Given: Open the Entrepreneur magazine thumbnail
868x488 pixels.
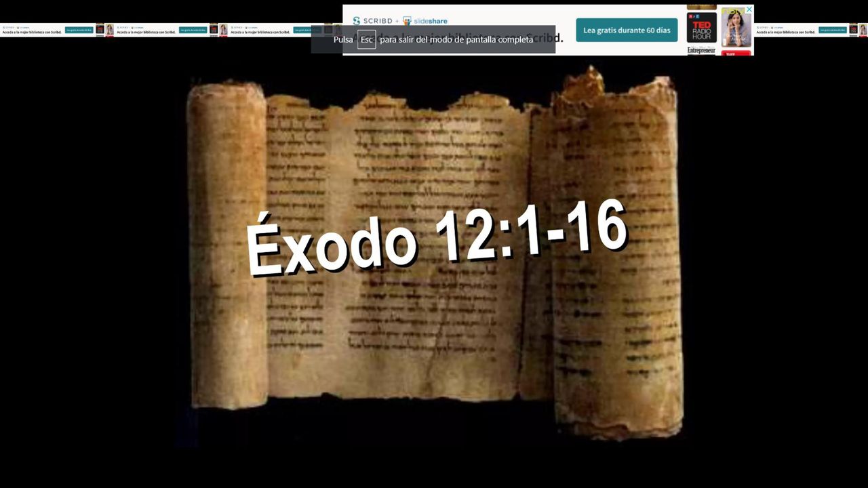Looking at the screenshot, I should pyautogui.click(x=701, y=50).
